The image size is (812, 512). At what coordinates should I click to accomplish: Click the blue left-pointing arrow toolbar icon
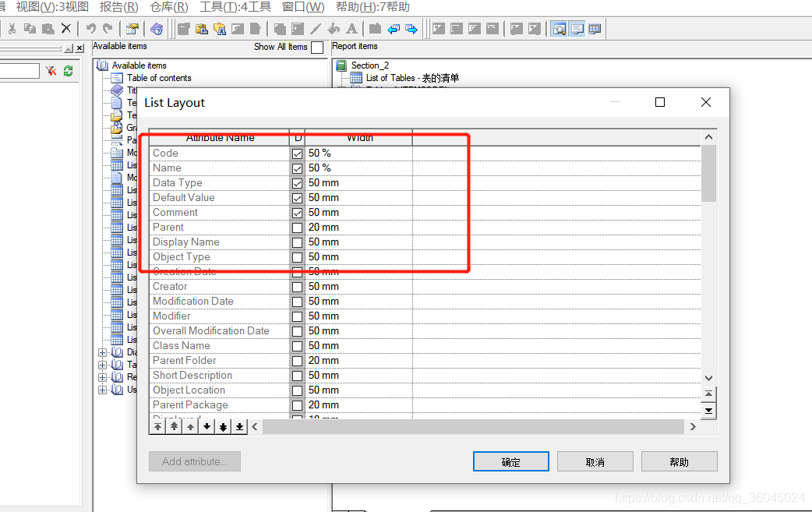pos(394,29)
